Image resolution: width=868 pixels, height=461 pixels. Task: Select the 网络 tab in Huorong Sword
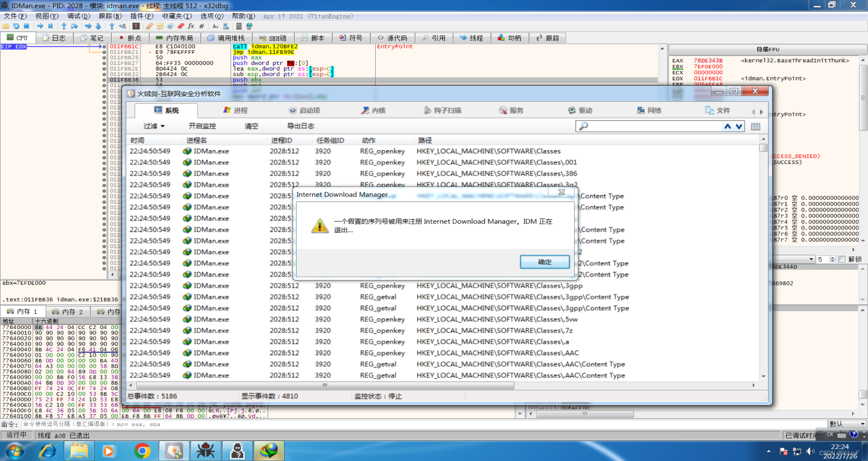pyautogui.click(x=649, y=110)
